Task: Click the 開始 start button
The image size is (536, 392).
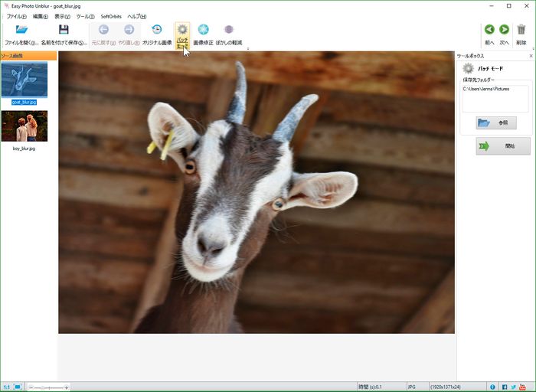Action: click(503, 146)
